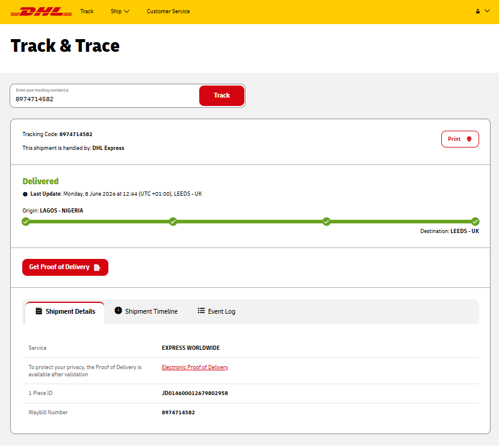Click the Event Log list icon
This screenshot has height=448, width=499.
[x=201, y=311]
